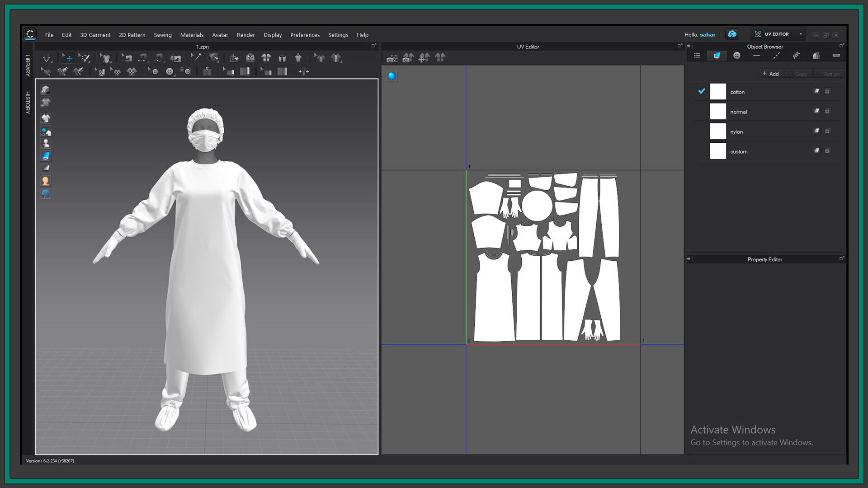Toggle the 3D pattern block view icon
Viewport: 868px width, 488px height.
(x=46, y=89)
